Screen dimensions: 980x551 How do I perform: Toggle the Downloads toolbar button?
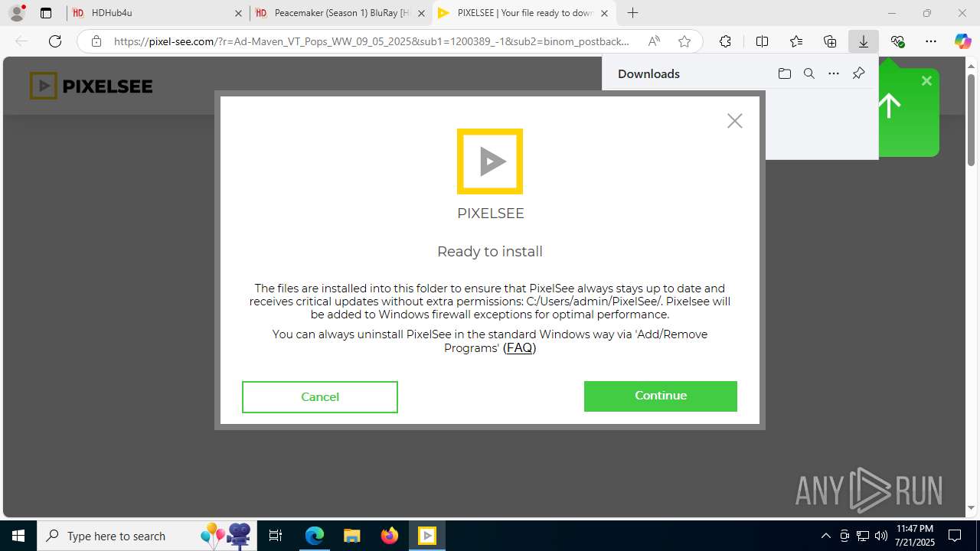(864, 41)
